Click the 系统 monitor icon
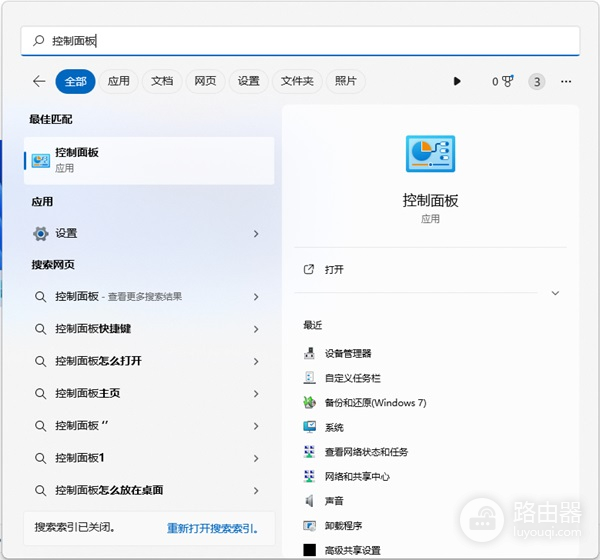This screenshot has height=560, width=600. click(309, 427)
